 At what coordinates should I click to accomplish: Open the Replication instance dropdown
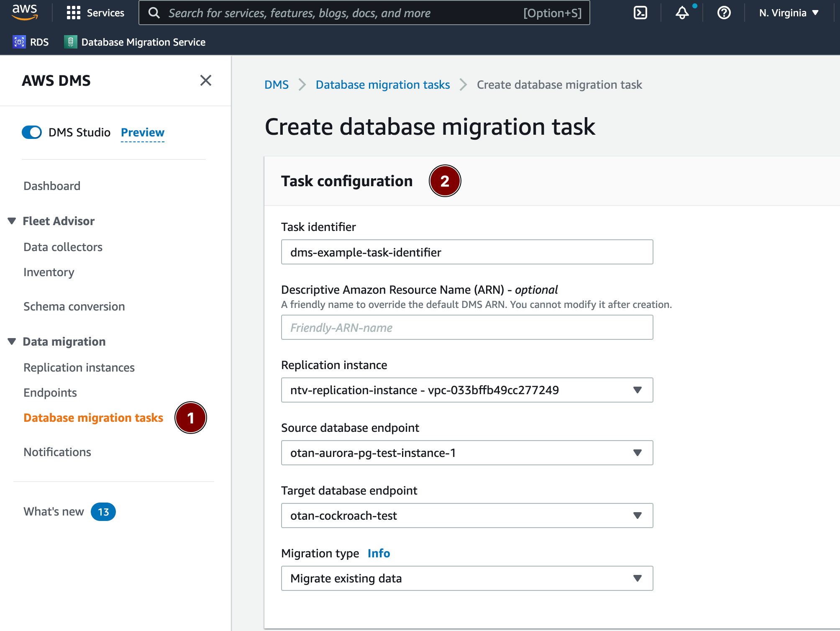[x=467, y=390]
